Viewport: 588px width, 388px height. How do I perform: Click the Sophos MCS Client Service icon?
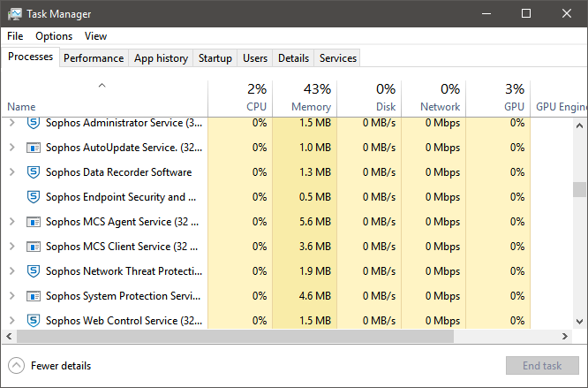click(34, 247)
